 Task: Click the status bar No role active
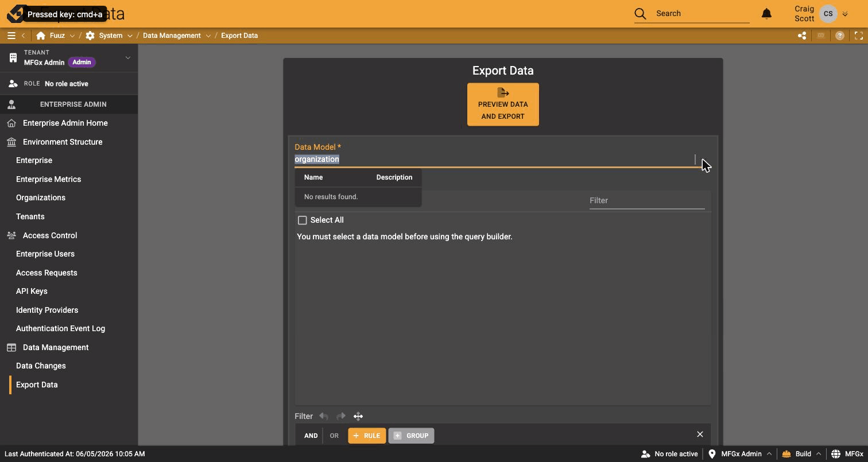click(x=669, y=454)
